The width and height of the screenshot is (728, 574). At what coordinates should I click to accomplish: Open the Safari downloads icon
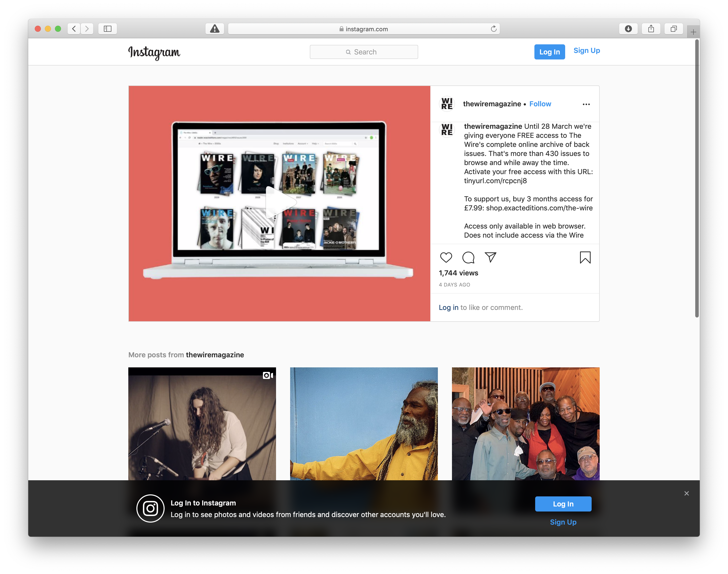pos(628,29)
